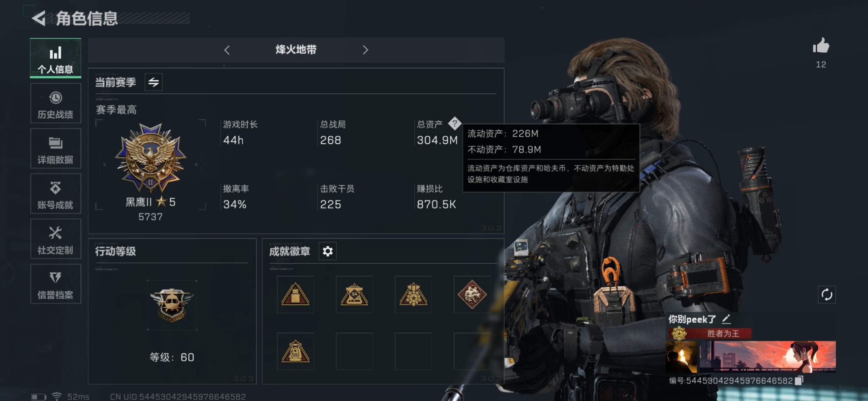
Task: Open the 成就徽章 gear settings
Action: tap(328, 251)
